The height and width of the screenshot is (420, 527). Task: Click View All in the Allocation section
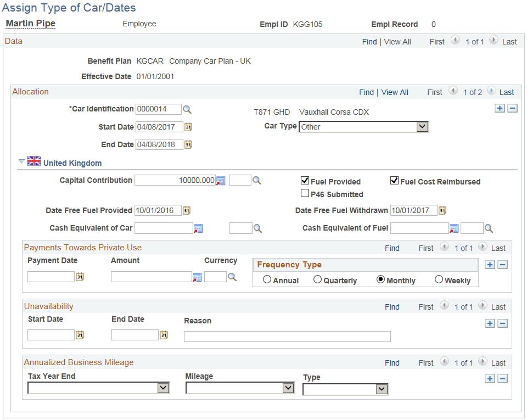(395, 92)
